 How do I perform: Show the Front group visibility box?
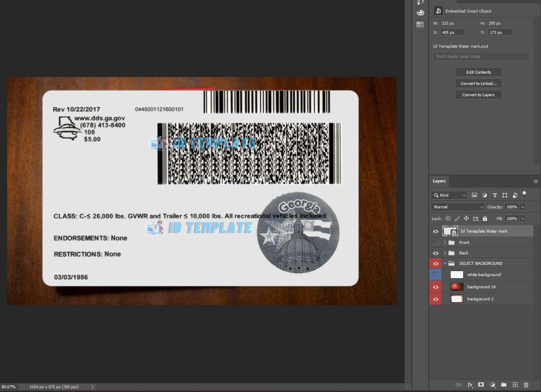pyautogui.click(x=436, y=242)
